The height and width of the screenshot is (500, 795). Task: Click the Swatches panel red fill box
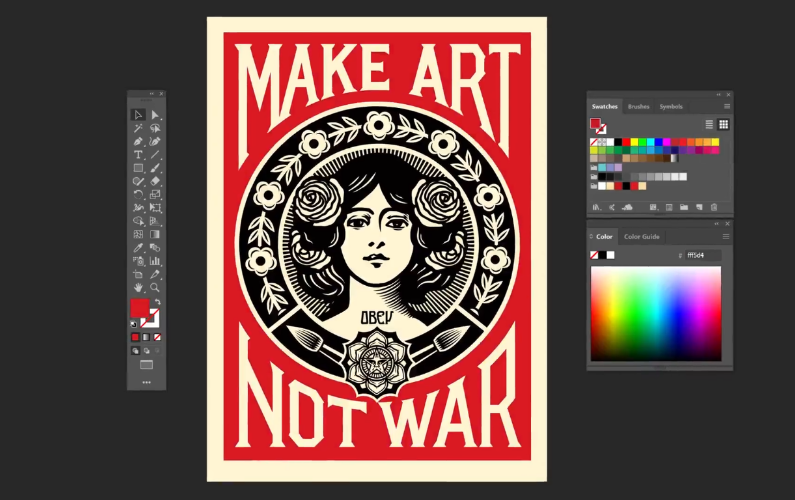pyautogui.click(x=595, y=123)
